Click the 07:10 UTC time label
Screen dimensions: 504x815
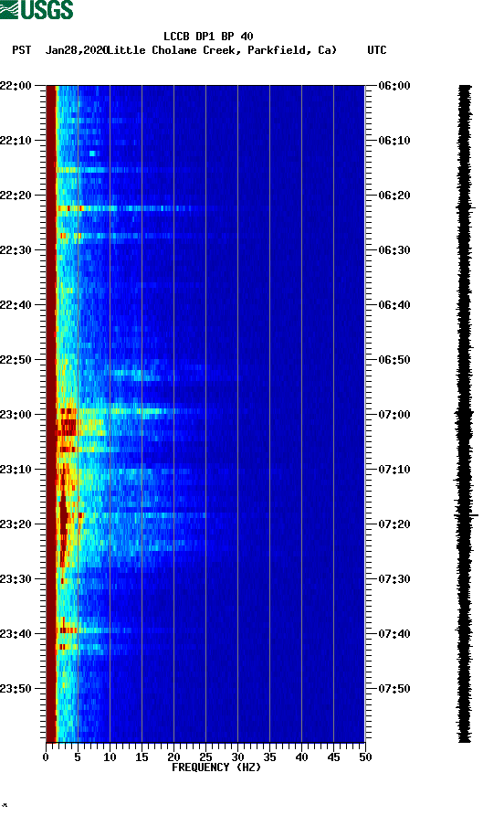point(394,470)
